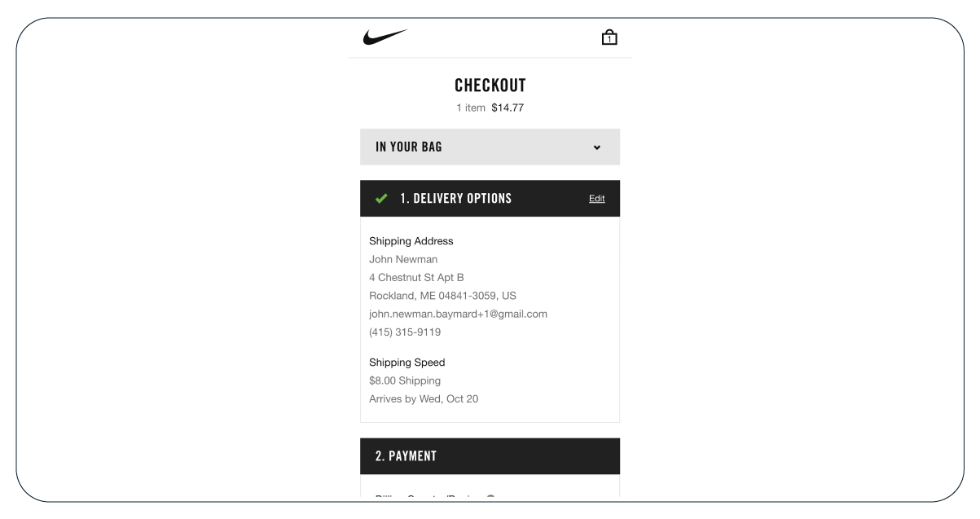
Task: Select the Shipping Speed label
Action: 407,363
